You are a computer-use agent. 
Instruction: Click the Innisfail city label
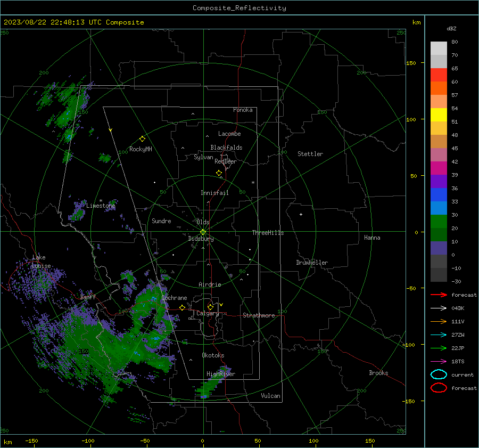214,193
